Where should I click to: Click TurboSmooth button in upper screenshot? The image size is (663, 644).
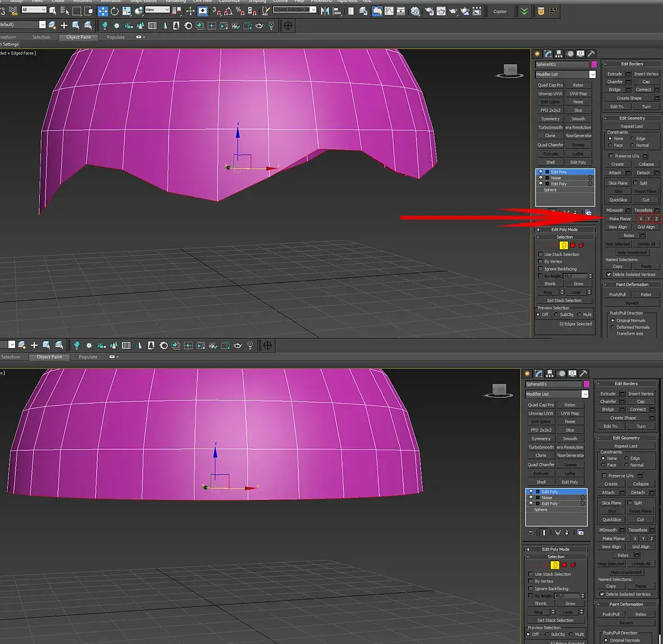(x=550, y=127)
